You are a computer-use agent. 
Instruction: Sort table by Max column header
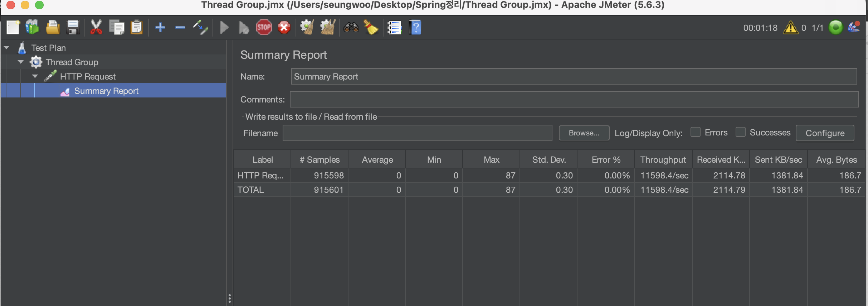click(x=491, y=159)
